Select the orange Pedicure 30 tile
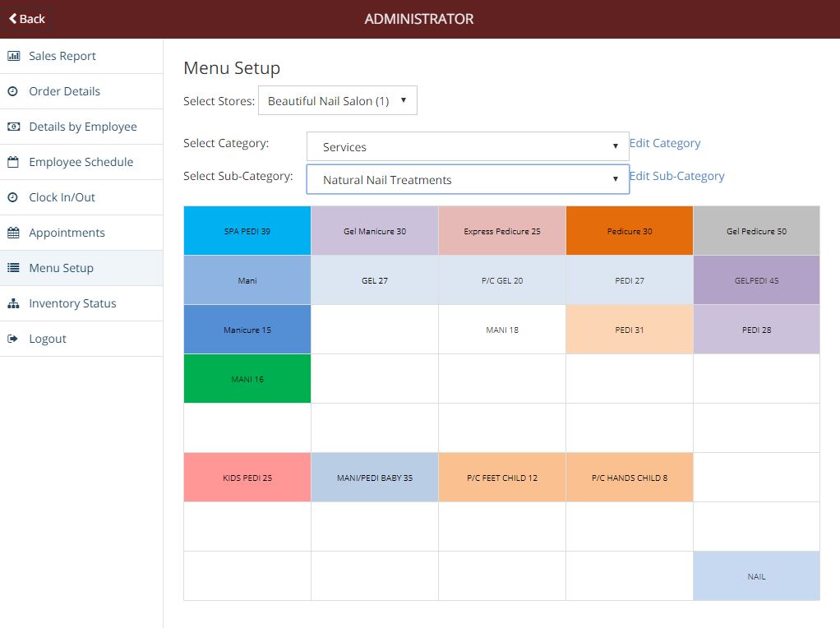The height and width of the screenshot is (628, 840). pyautogui.click(x=630, y=231)
